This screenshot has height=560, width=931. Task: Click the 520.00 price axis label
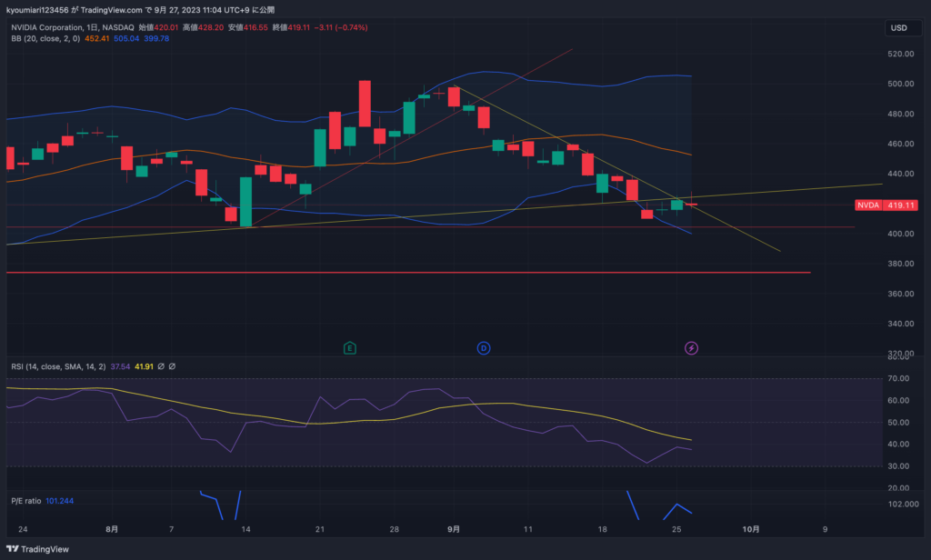click(901, 54)
